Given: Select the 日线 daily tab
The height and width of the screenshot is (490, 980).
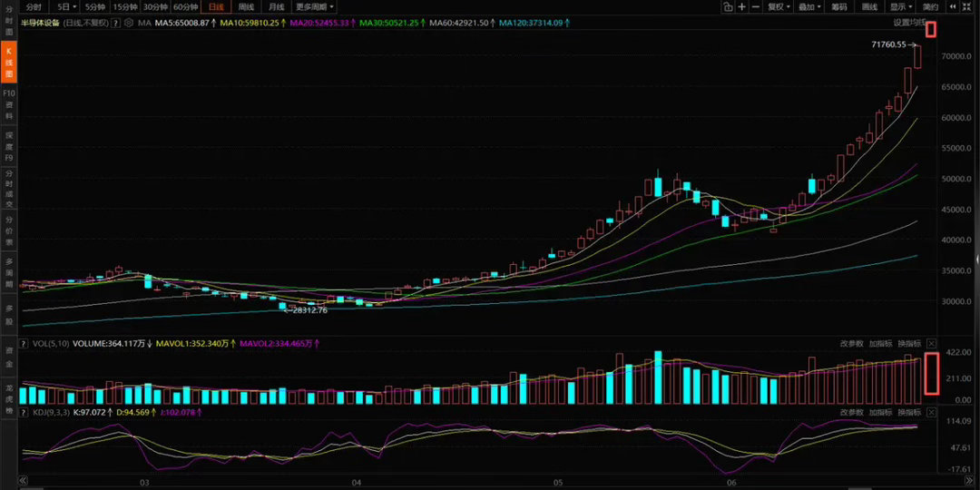Looking at the screenshot, I should 215,7.
